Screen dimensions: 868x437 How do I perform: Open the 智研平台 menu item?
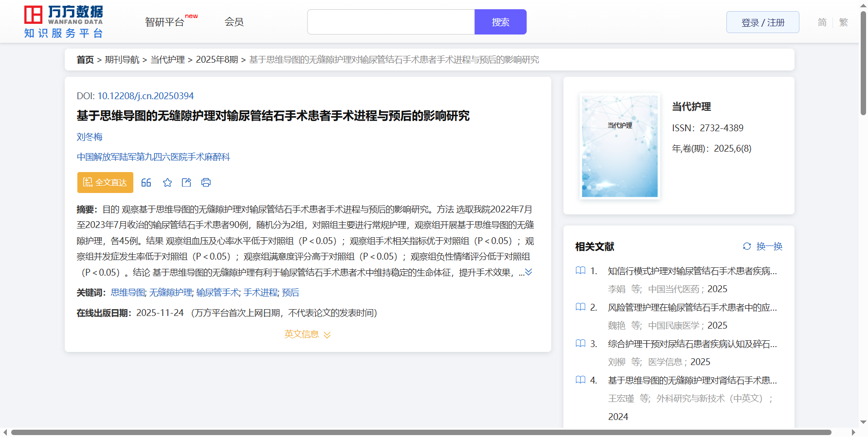point(165,22)
